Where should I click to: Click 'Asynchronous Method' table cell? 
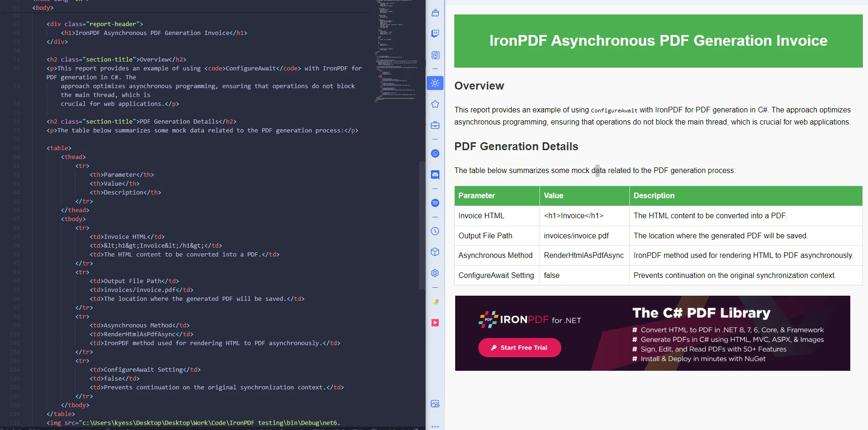click(x=497, y=256)
